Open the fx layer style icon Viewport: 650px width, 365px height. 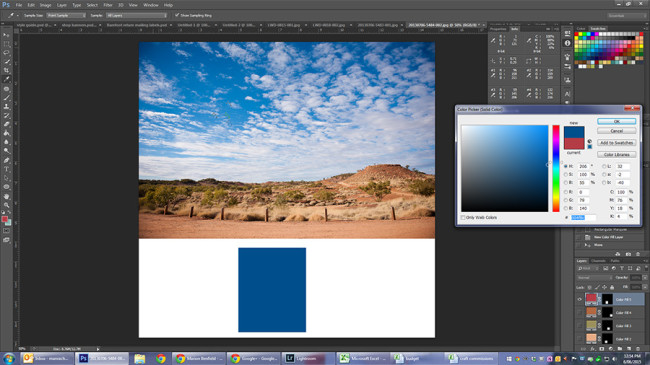pos(593,349)
